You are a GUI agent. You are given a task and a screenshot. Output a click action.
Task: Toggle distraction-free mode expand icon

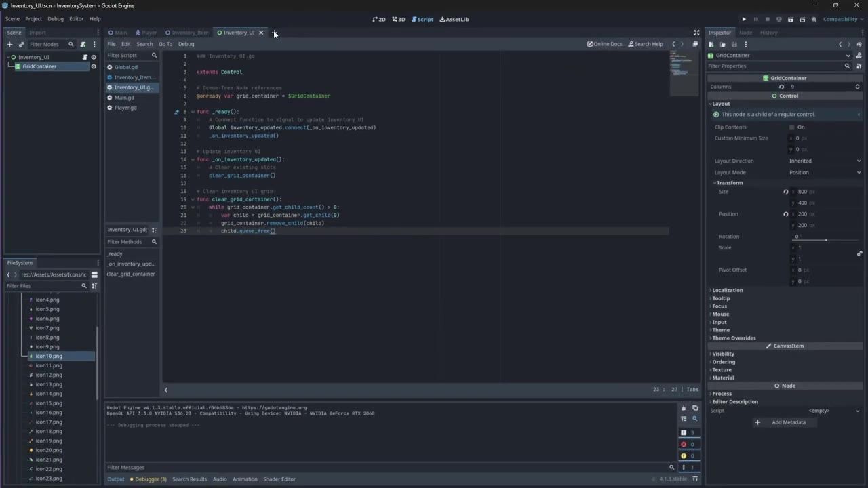(696, 33)
